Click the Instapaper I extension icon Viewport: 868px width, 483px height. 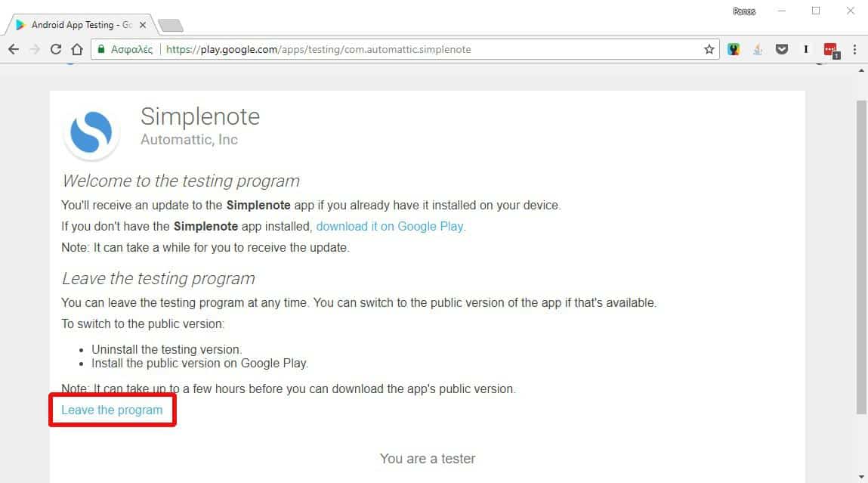point(806,49)
